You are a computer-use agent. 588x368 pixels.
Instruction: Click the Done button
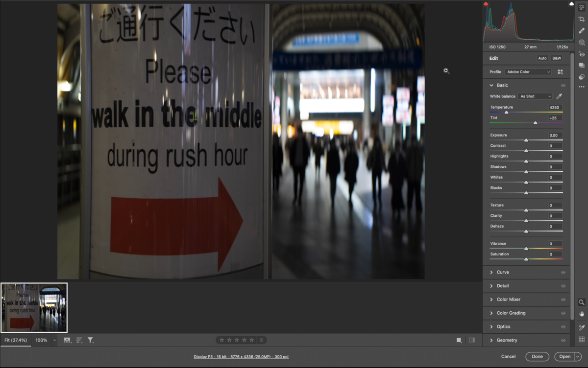click(x=537, y=357)
